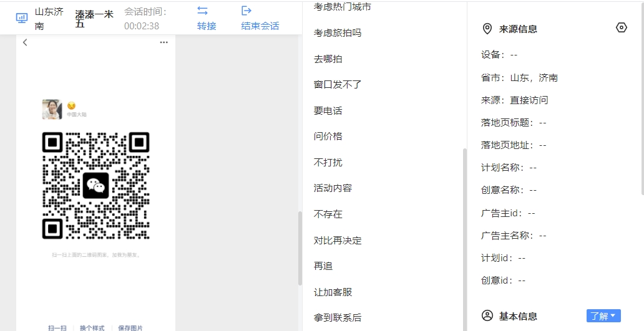Viewport: 644px width, 331px height.
Task: Click the quick reply list scrollbar
Action: [x=465, y=239]
